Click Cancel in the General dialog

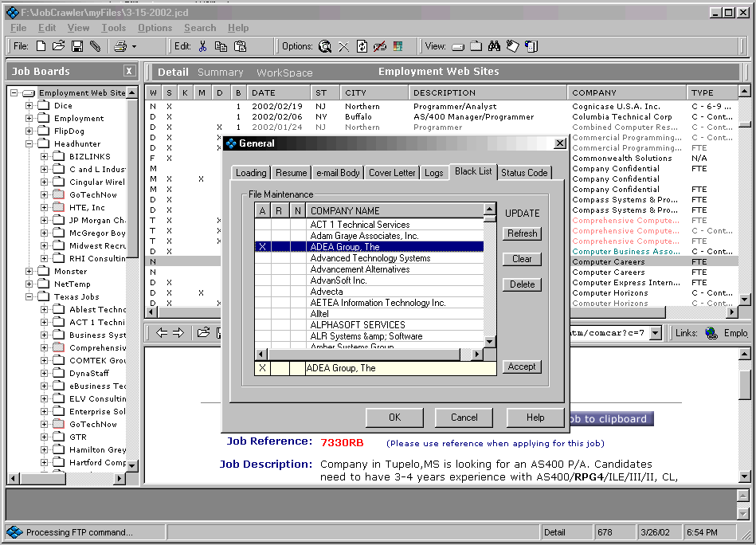(464, 418)
